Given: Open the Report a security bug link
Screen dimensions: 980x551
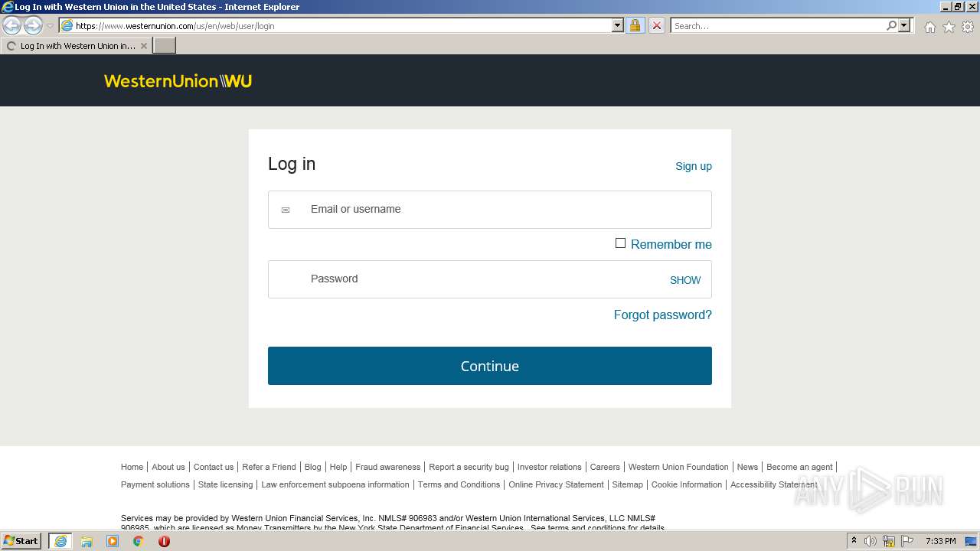Looking at the screenshot, I should pos(469,467).
